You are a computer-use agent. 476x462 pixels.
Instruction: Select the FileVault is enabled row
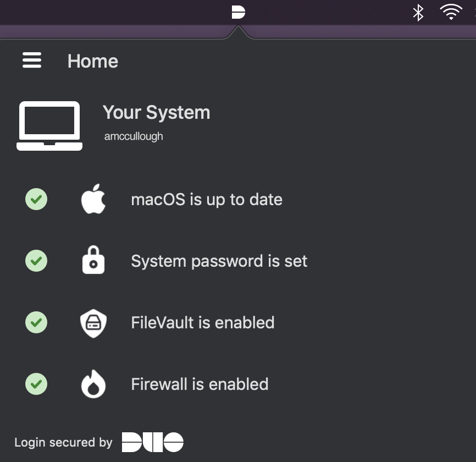click(202, 322)
